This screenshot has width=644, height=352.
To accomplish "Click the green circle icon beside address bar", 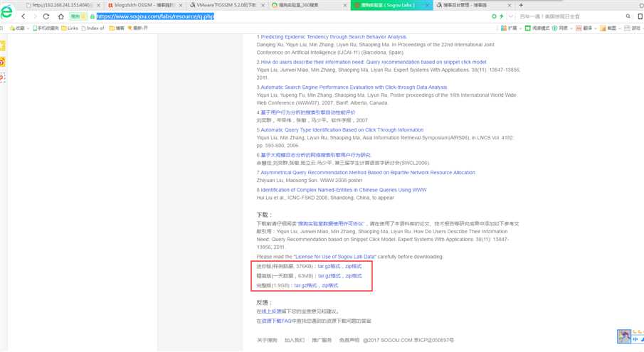I will (x=494, y=16).
